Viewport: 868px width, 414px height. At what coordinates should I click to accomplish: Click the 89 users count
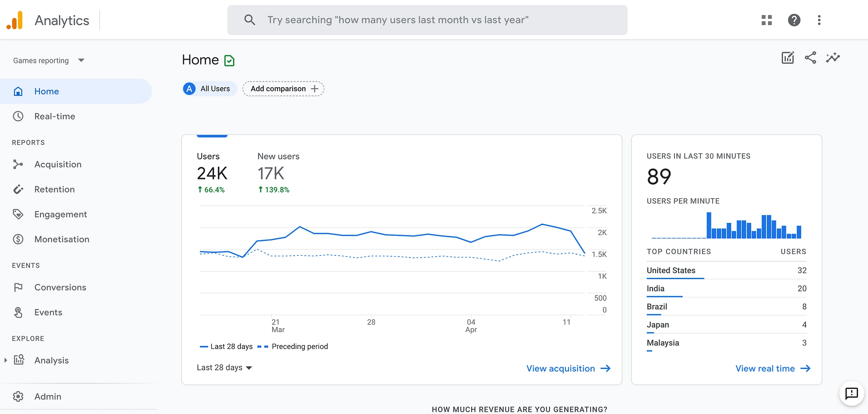659,177
